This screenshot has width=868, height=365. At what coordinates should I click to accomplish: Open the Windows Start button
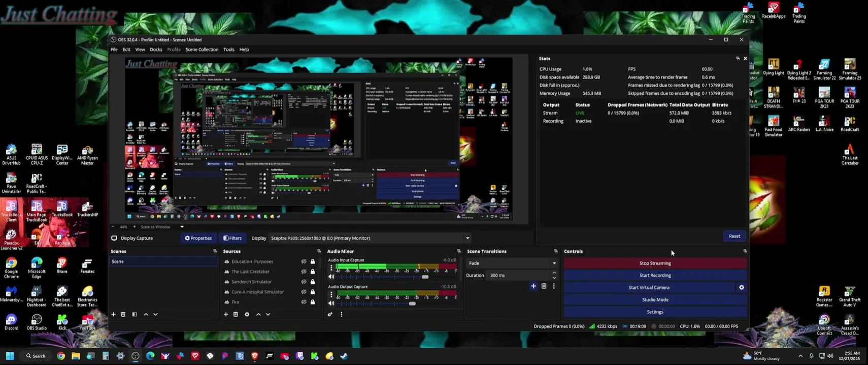[x=10, y=356]
